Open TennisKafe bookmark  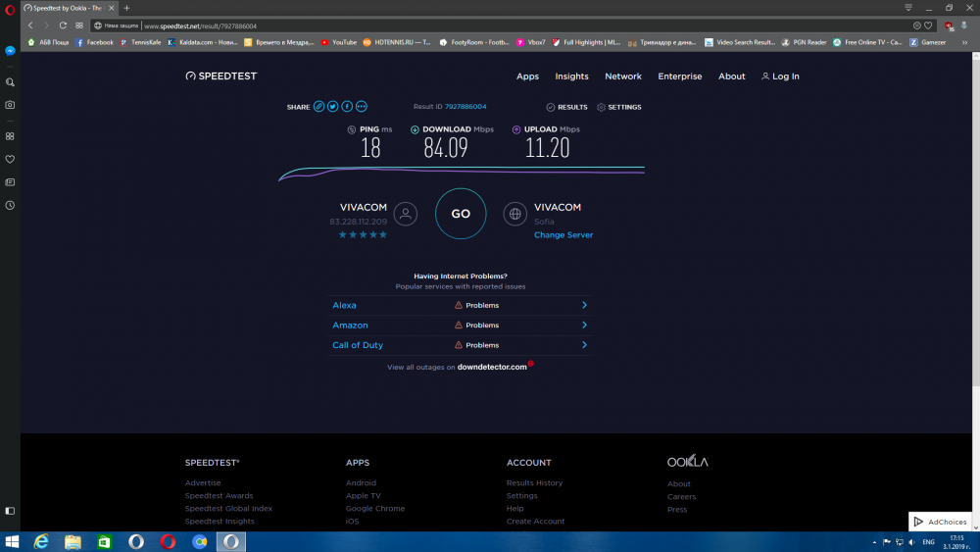tap(140, 42)
